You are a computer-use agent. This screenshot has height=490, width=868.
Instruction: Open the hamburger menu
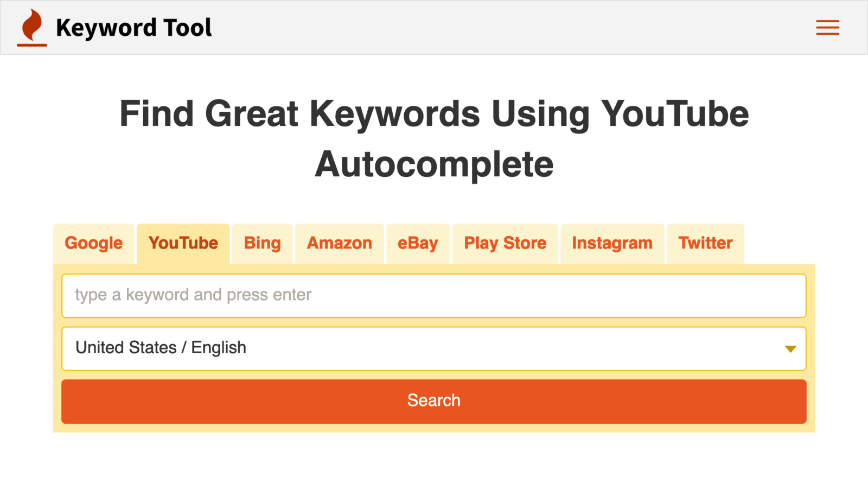pos(827,28)
